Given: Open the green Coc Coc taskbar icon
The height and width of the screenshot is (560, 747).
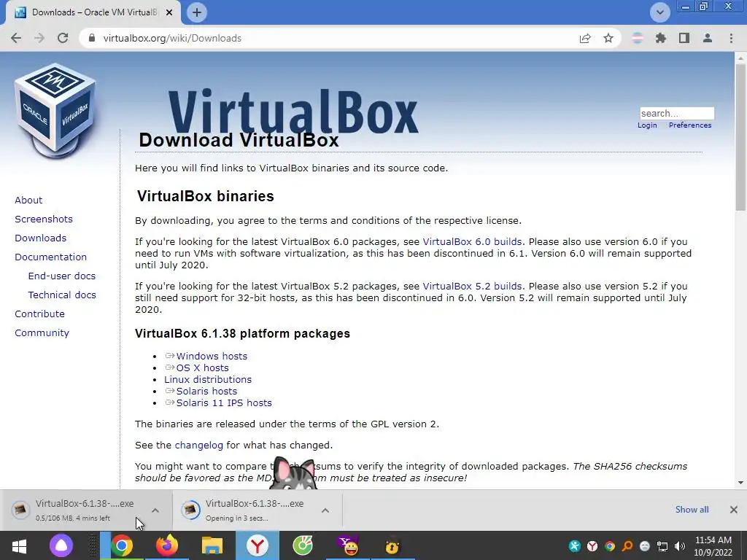Looking at the screenshot, I should [303, 545].
